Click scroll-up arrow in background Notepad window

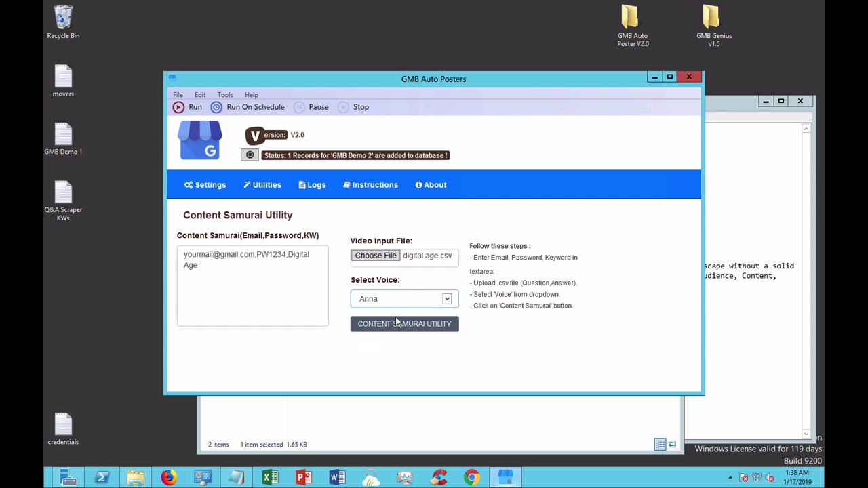[806, 129]
